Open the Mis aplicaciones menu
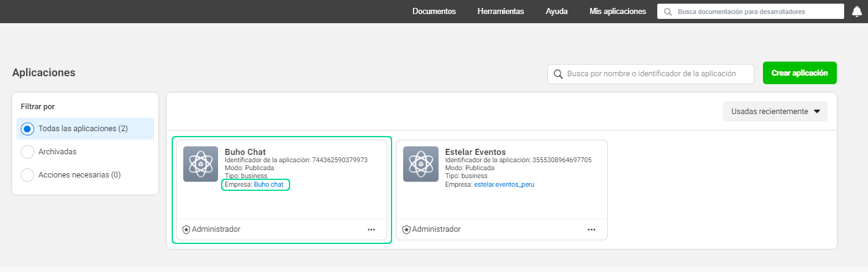The image size is (868, 272). pyautogui.click(x=618, y=12)
